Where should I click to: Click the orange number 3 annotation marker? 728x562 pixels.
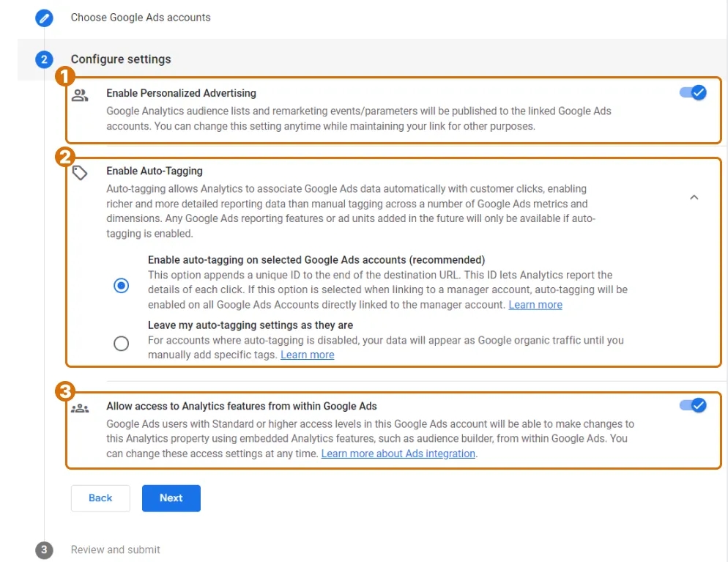[x=65, y=391]
